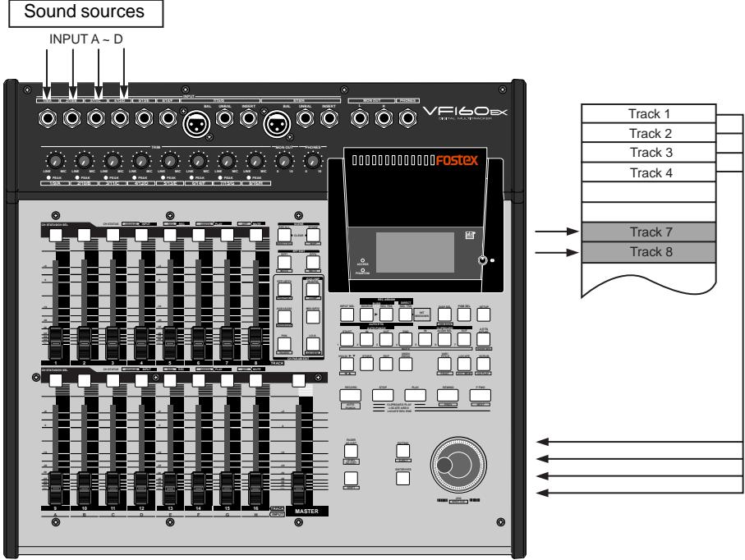Click the PHONES output jack
The height and width of the screenshot is (560, 745).
(407, 117)
